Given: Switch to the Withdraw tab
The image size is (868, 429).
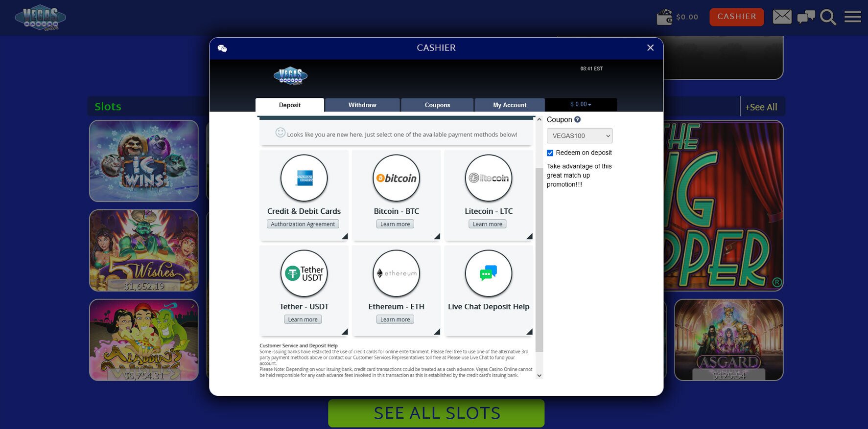Looking at the screenshot, I should [x=362, y=105].
